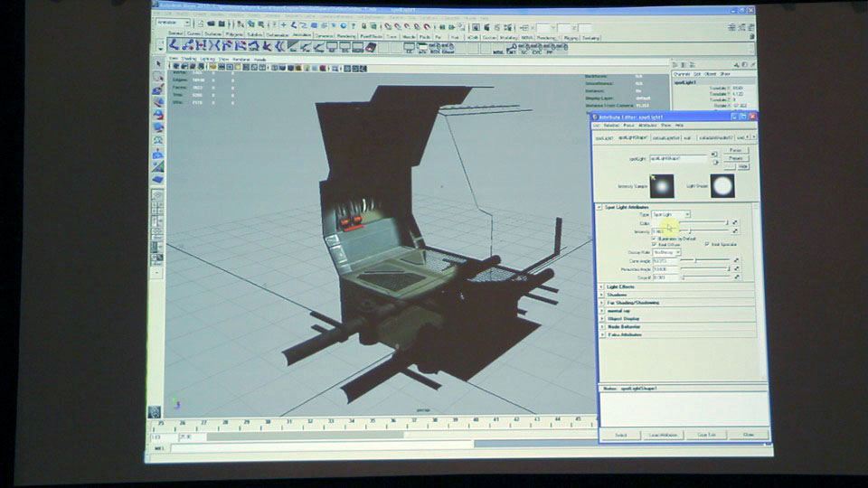Open the Lighting menu in viewport panel
This screenshot has height=488, width=868.
(210, 59)
